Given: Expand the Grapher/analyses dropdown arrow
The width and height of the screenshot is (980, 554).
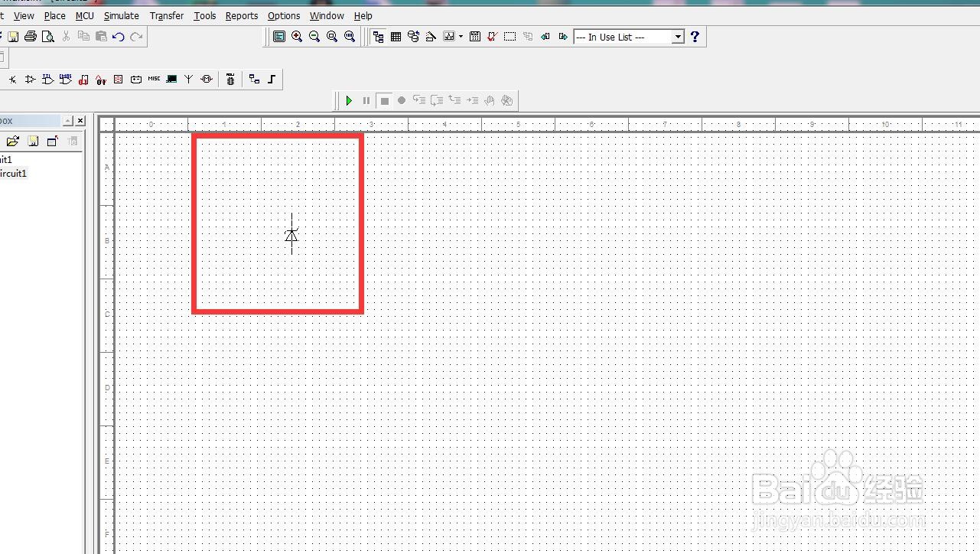Looking at the screenshot, I should tap(461, 37).
